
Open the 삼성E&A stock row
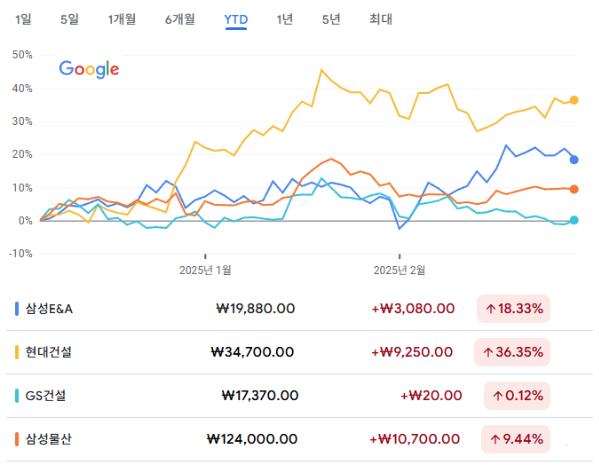coord(300,309)
